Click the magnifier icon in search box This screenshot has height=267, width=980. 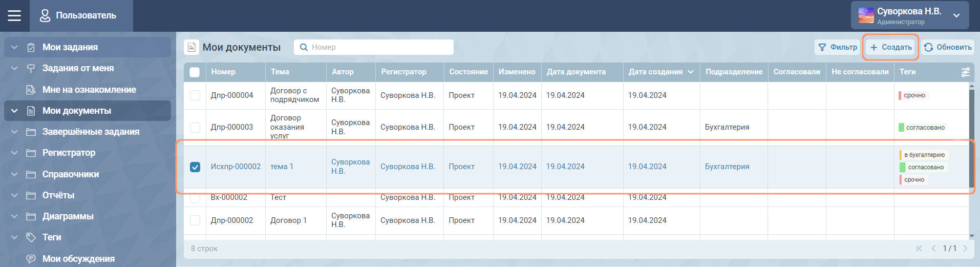coord(304,47)
